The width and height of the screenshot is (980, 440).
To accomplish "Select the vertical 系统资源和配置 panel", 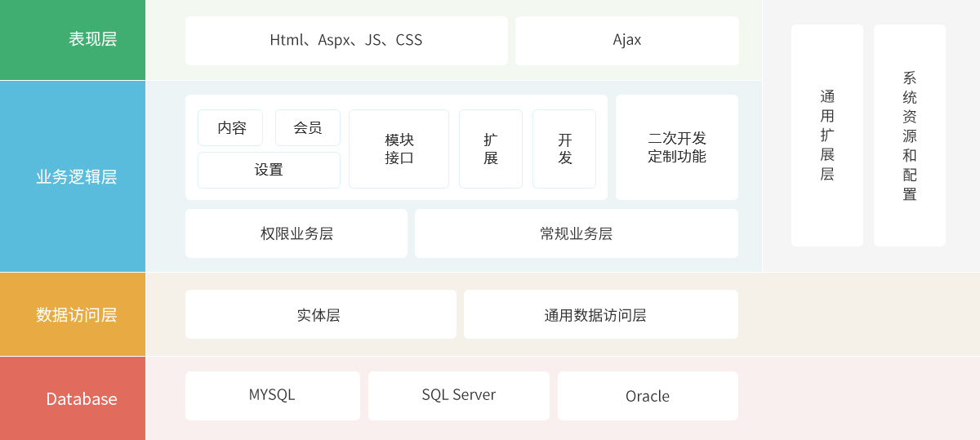I will click(909, 136).
